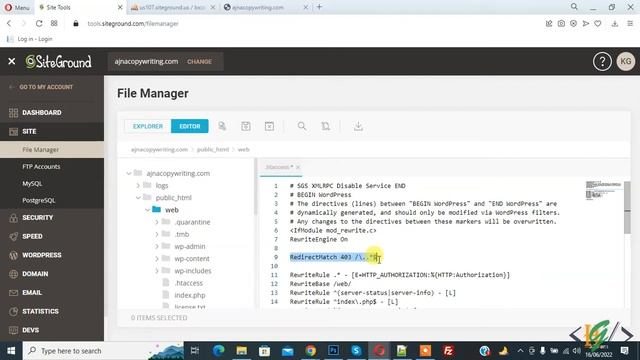Click the save file toolbar icon
This screenshot has height=360, width=640.
tap(246, 126)
